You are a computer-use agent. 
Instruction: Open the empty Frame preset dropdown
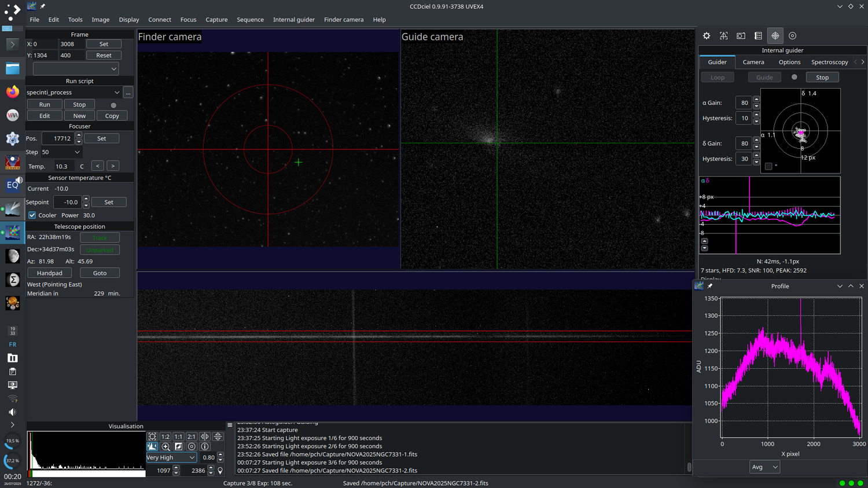[76, 69]
